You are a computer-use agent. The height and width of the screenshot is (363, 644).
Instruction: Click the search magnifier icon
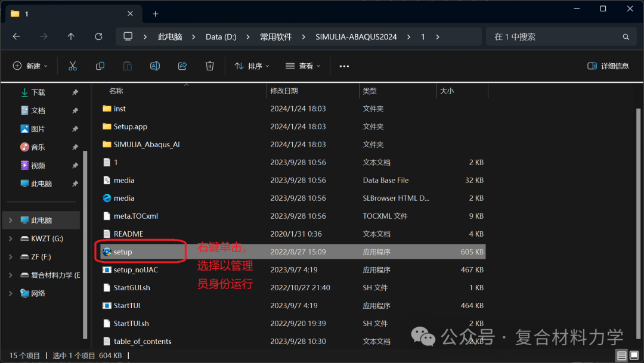point(626,37)
